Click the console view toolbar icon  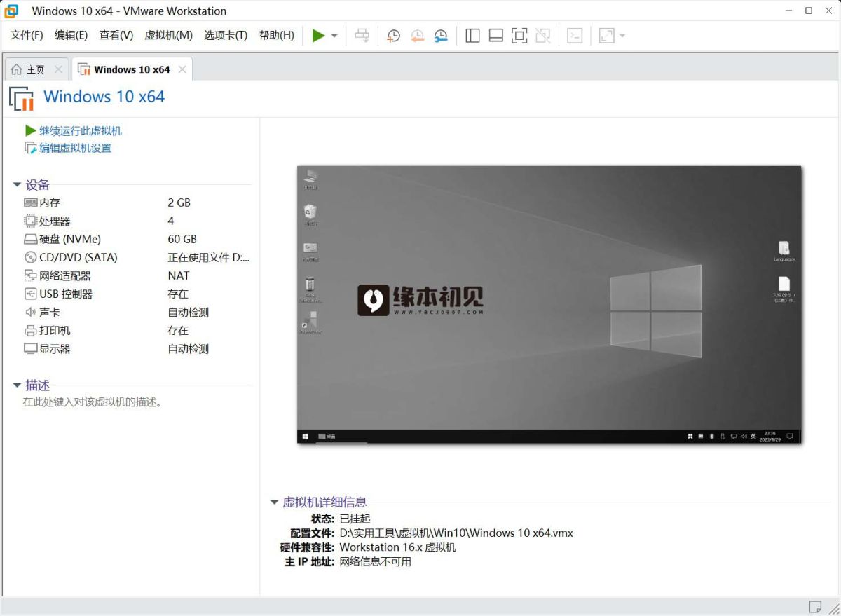(x=575, y=36)
